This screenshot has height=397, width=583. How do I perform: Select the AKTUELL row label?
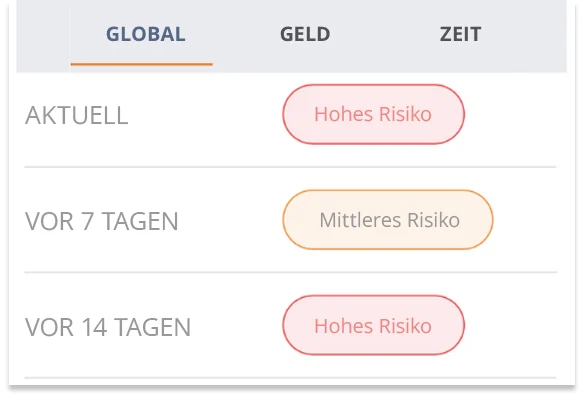point(77,115)
